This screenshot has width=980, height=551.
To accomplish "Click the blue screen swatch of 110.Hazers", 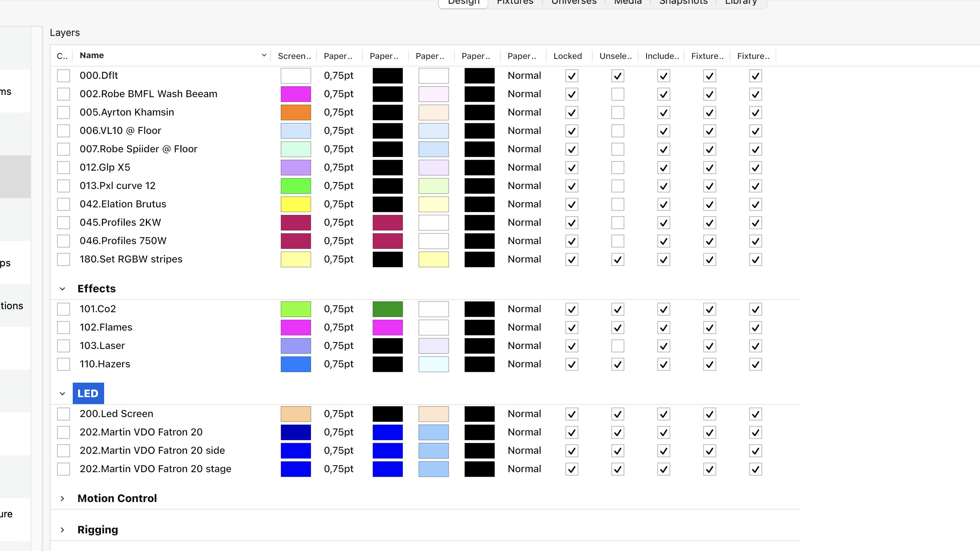I will [x=296, y=364].
